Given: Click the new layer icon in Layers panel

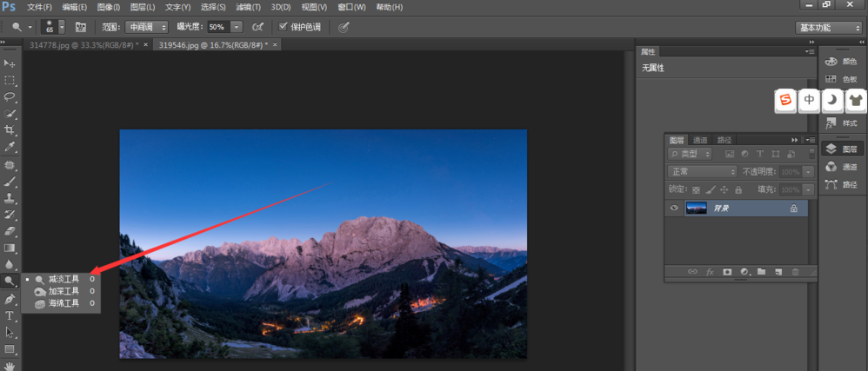Looking at the screenshot, I should pyautogui.click(x=778, y=272).
